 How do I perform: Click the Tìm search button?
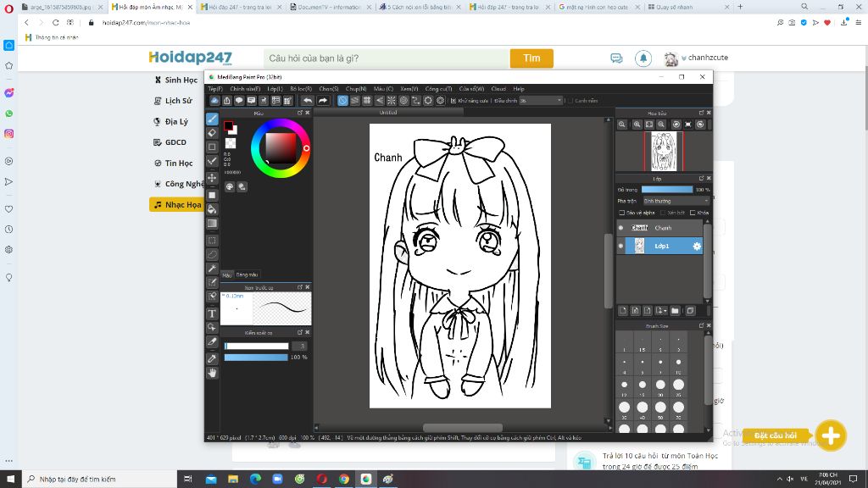[531, 58]
